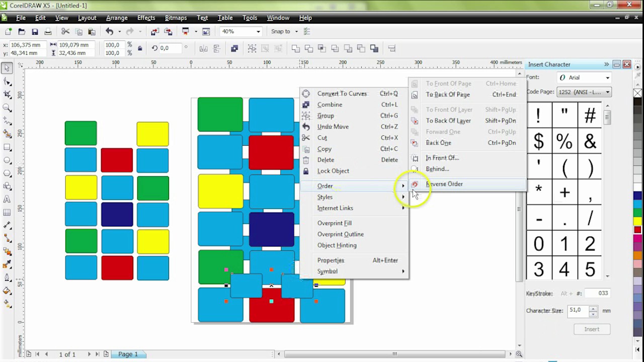Click the Align and Distribute icon

tap(391, 49)
